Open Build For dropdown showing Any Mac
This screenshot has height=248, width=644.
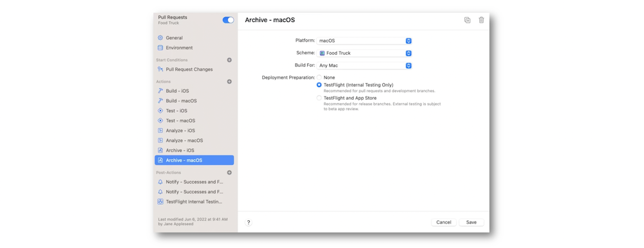click(365, 65)
